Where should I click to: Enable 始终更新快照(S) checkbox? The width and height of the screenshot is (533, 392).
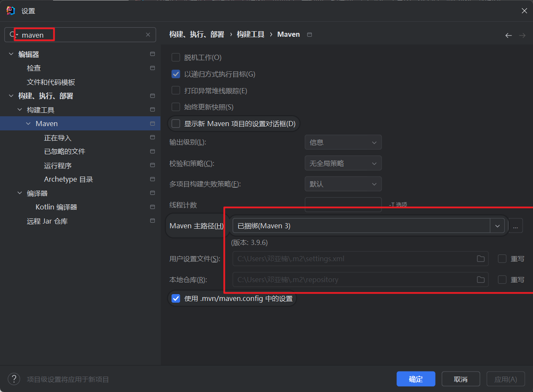point(176,107)
